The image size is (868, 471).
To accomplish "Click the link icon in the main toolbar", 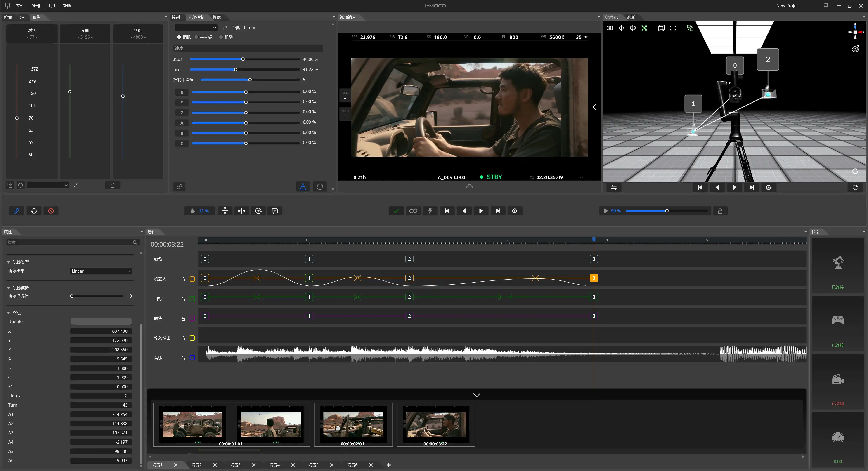I will coord(16,211).
